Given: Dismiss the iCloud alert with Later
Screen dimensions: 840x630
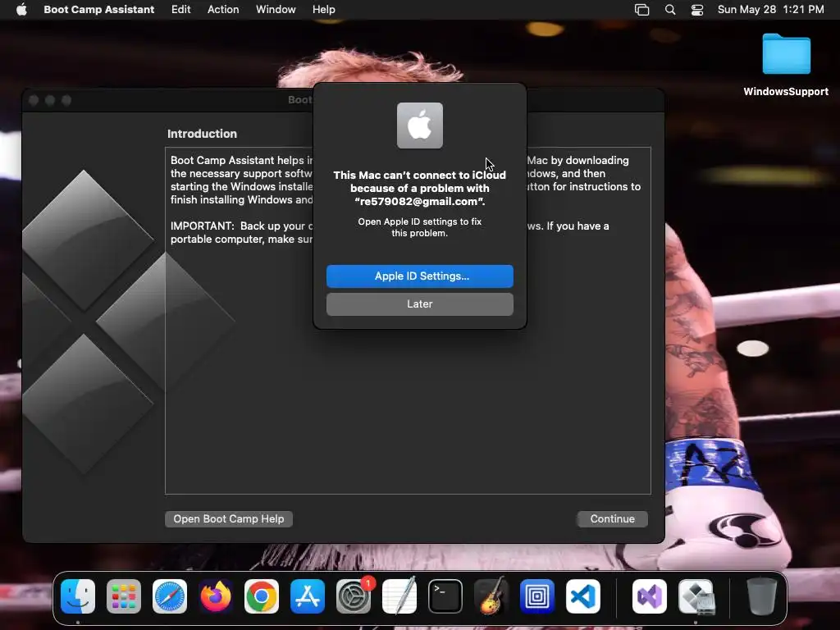Looking at the screenshot, I should point(419,304).
